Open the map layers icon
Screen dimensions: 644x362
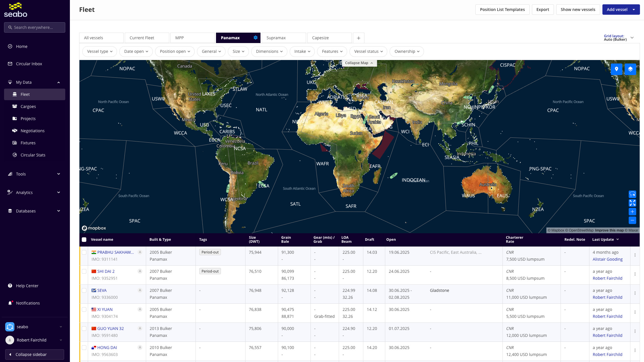click(630, 69)
